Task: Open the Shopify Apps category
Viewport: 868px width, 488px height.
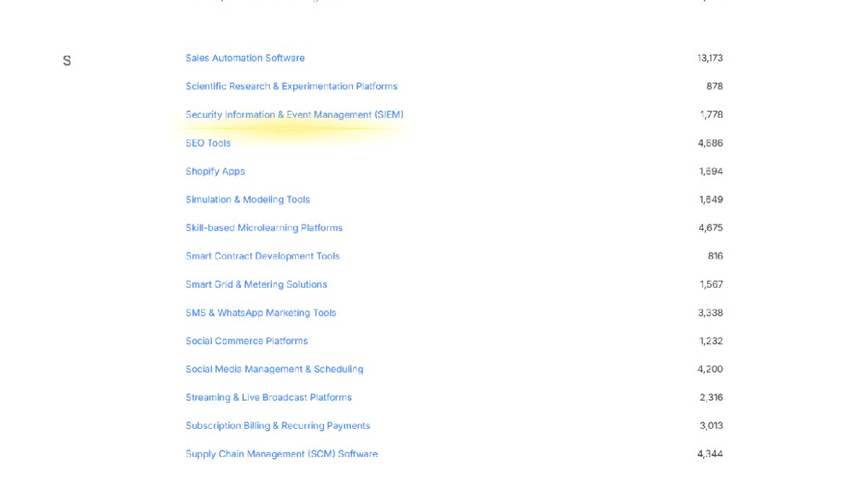Action: tap(215, 171)
